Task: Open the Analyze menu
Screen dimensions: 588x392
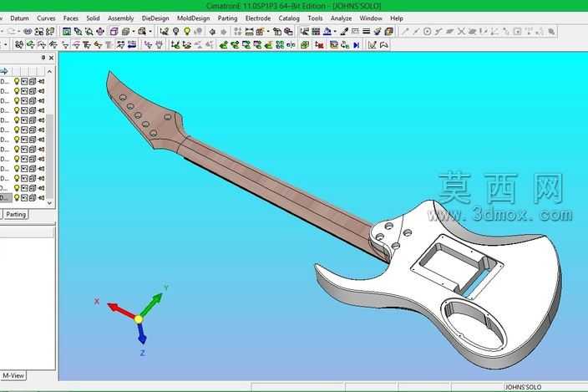Action: click(342, 18)
